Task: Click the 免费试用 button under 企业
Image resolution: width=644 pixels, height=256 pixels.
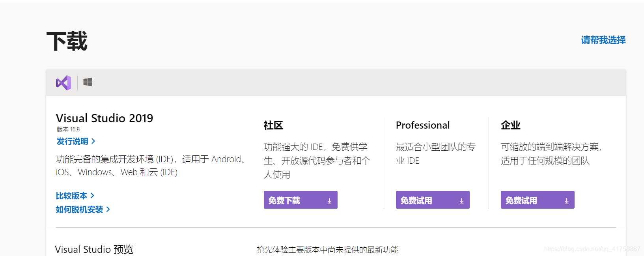Action: point(538,200)
